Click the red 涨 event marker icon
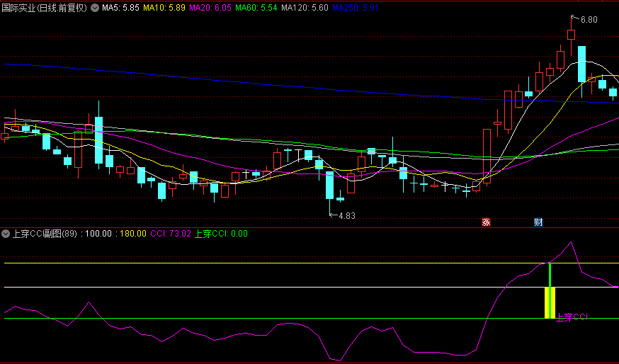 tap(486, 222)
